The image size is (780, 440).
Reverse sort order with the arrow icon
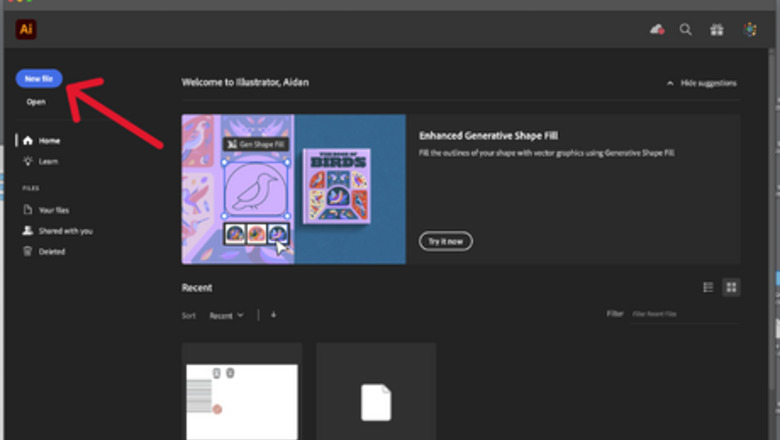(273, 315)
